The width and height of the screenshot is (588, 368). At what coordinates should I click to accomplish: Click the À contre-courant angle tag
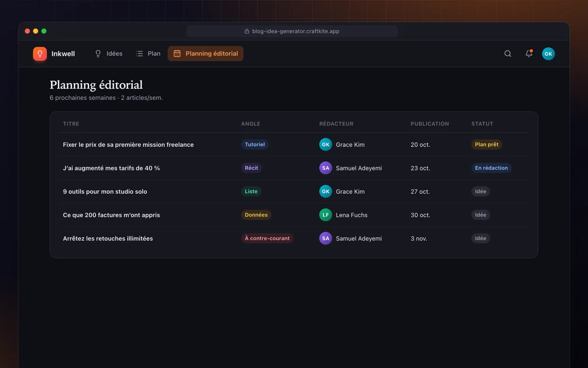pyautogui.click(x=267, y=238)
